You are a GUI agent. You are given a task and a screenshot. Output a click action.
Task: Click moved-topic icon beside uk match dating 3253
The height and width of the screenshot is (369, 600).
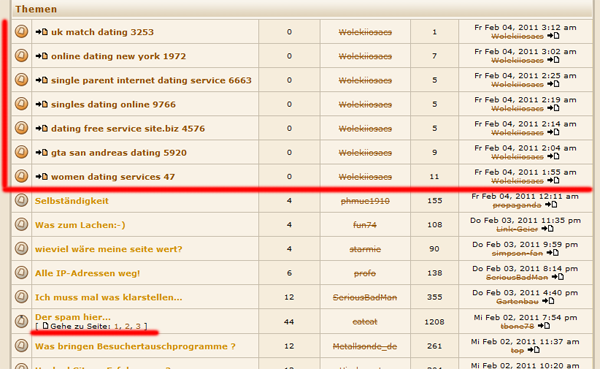point(42,32)
